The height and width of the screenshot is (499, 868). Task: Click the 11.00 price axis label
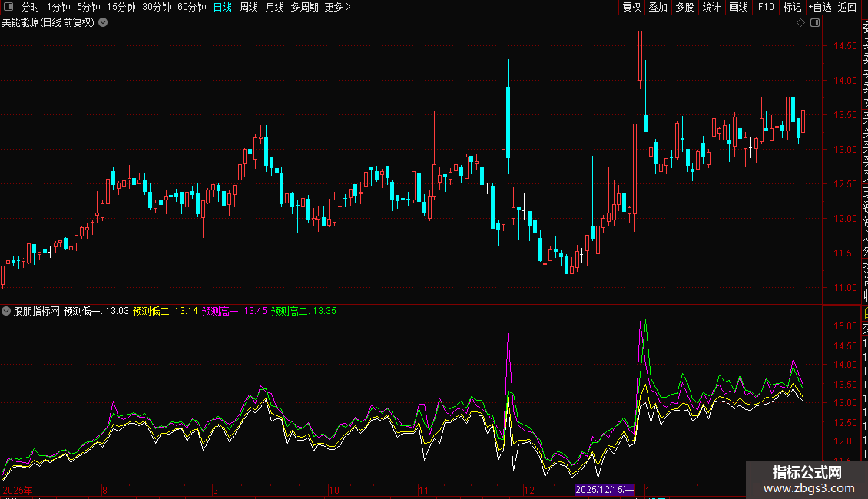tap(845, 288)
